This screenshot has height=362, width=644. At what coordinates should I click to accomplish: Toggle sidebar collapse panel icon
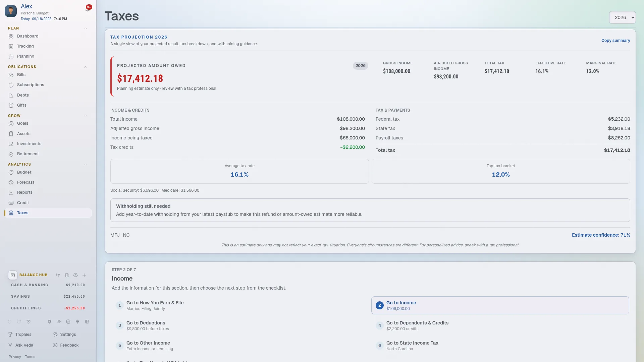(87, 322)
